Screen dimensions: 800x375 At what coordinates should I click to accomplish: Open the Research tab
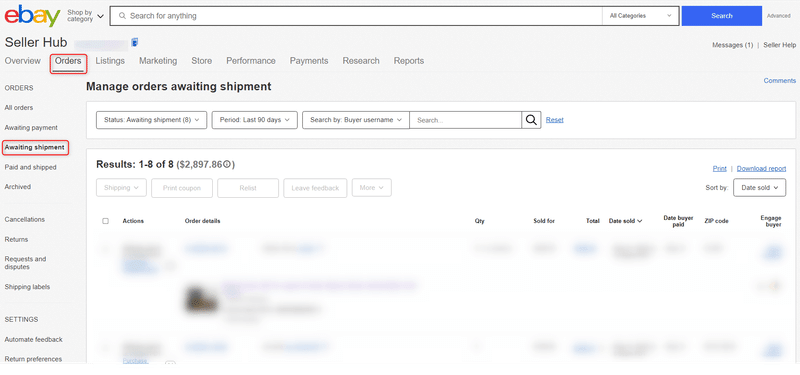point(361,61)
